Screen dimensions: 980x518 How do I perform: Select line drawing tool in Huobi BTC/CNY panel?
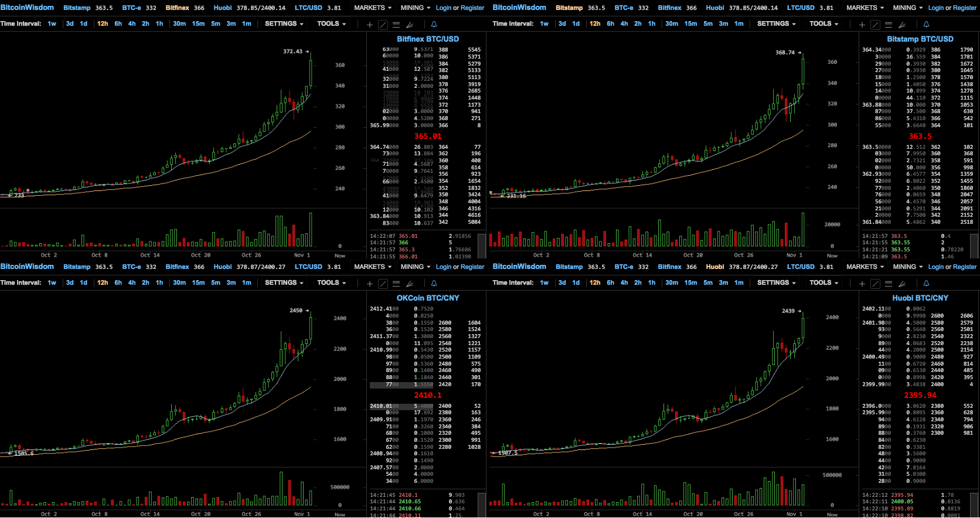pyautogui.click(x=875, y=284)
